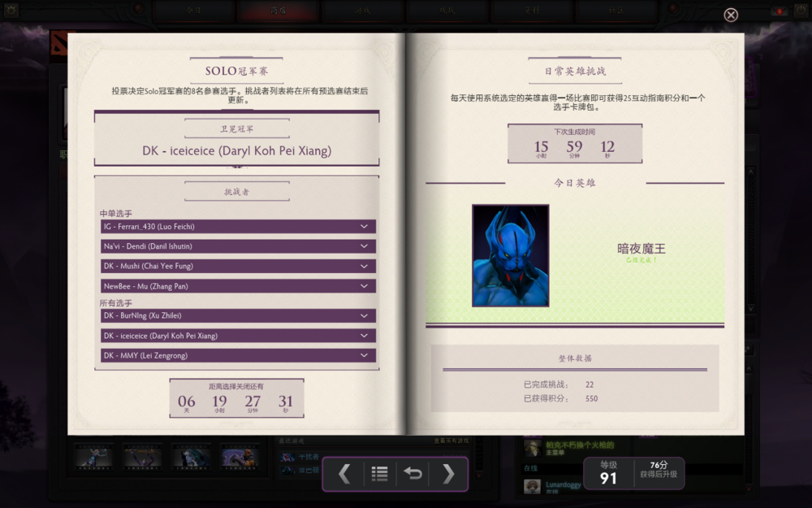Image resolution: width=812 pixels, height=508 pixels.
Task: Click the defending champion name DK - iceiceice
Action: [x=236, y=151]
